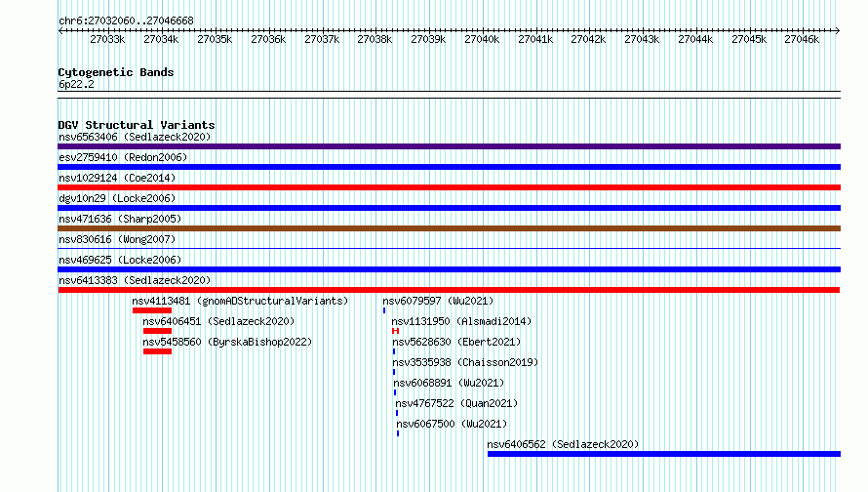Click the 27035k ruler tick label
This screenshot has height=492, width=868.
(x=215, y=39)
